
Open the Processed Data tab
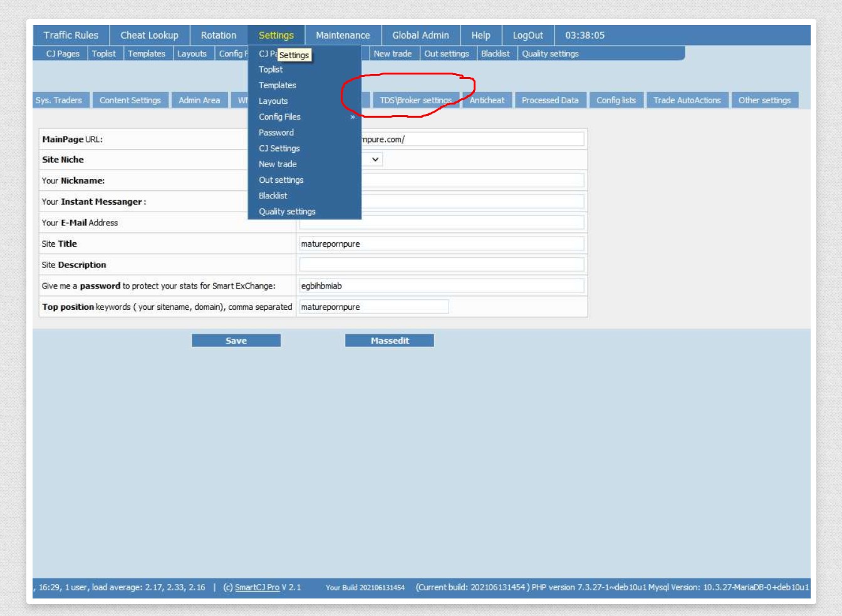click(550, 100)
